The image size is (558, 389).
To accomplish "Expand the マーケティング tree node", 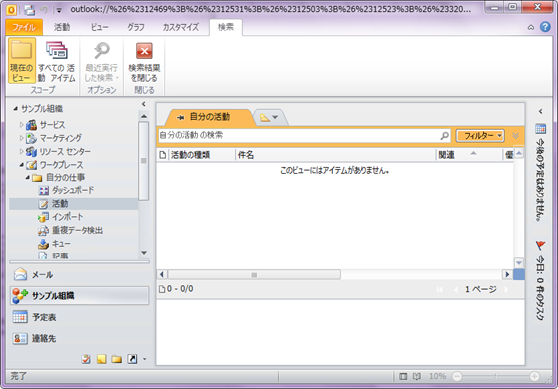I will [x=21, y=138].
